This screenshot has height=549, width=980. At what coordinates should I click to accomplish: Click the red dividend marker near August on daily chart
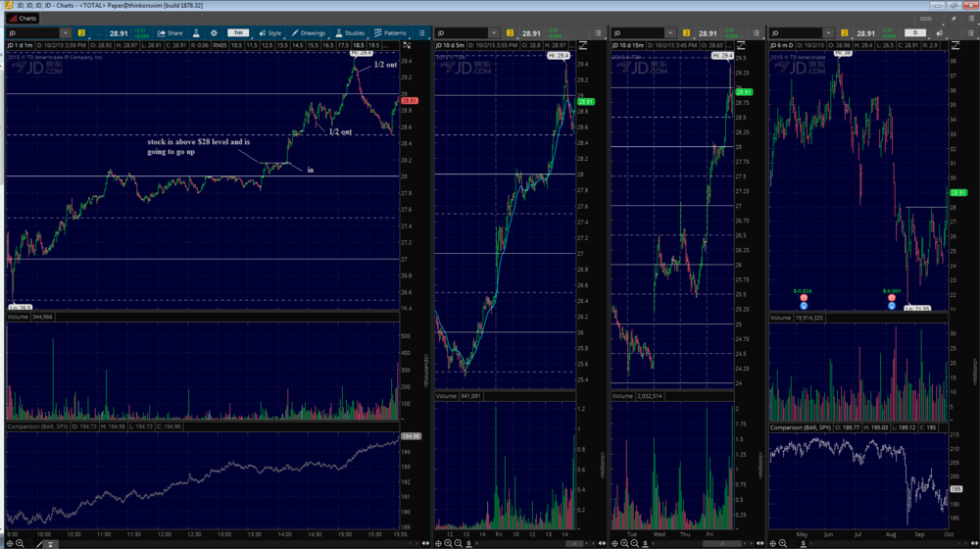(x=892, y=298)
